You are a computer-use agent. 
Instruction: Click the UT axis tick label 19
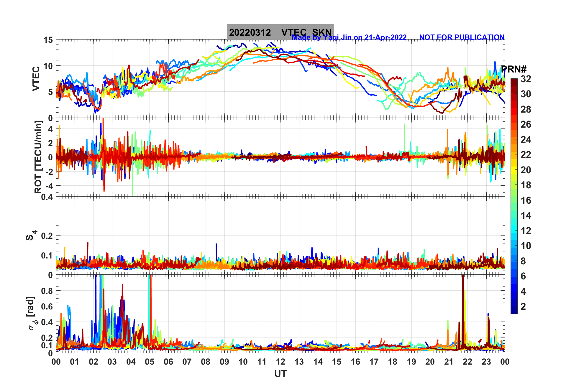click(x=411, y=362)
